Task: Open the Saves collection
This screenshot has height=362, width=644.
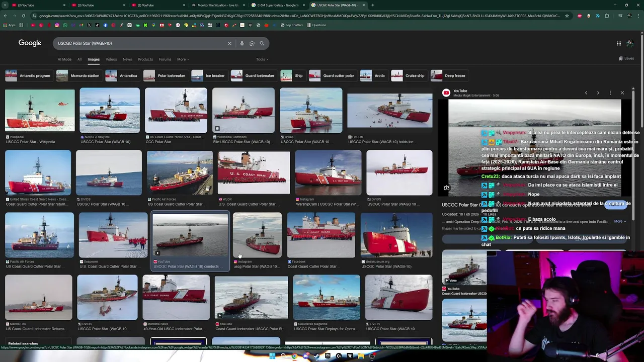Action: 626,59
